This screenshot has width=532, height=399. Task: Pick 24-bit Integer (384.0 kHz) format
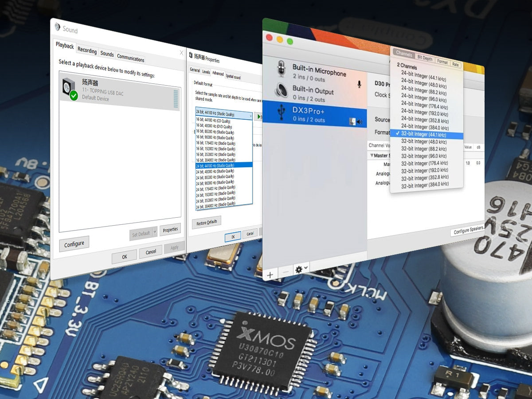425,127
